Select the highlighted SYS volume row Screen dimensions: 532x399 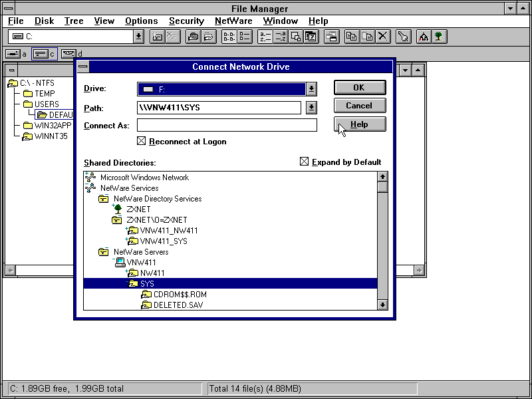pos(230,284)
